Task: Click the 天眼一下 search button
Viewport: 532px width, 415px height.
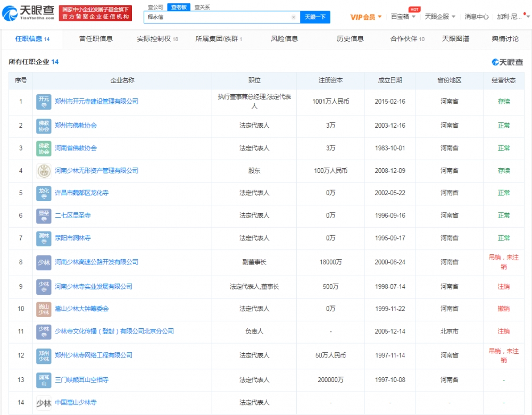Action: (315, 17)
